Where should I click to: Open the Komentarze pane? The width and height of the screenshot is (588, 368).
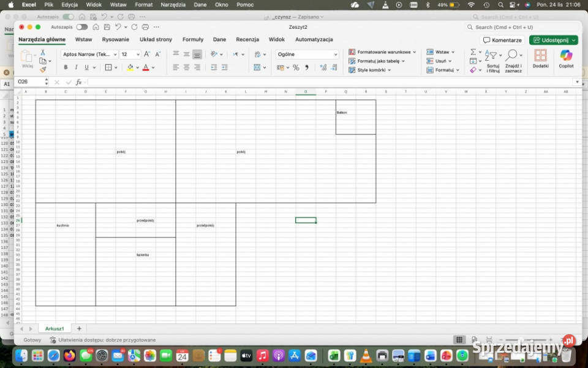(x=502, y=40)
